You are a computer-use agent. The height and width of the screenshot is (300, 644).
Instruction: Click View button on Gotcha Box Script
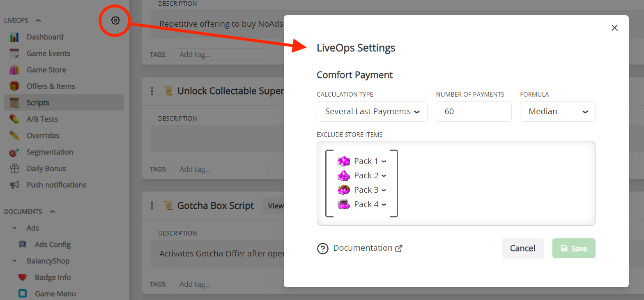[274, 205]
